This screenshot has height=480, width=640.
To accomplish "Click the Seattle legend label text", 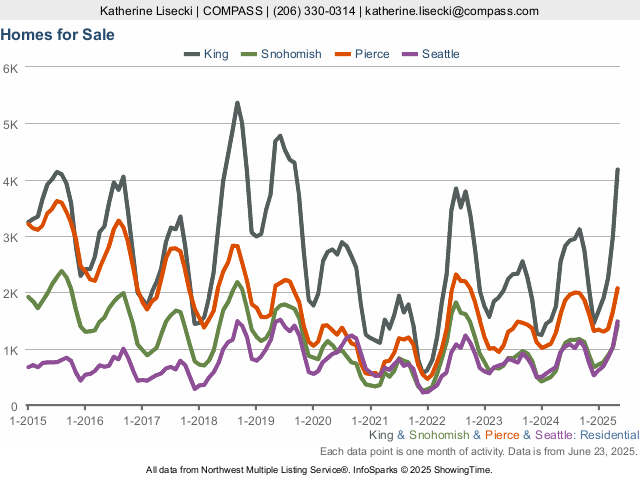I will tap(441, 53).
